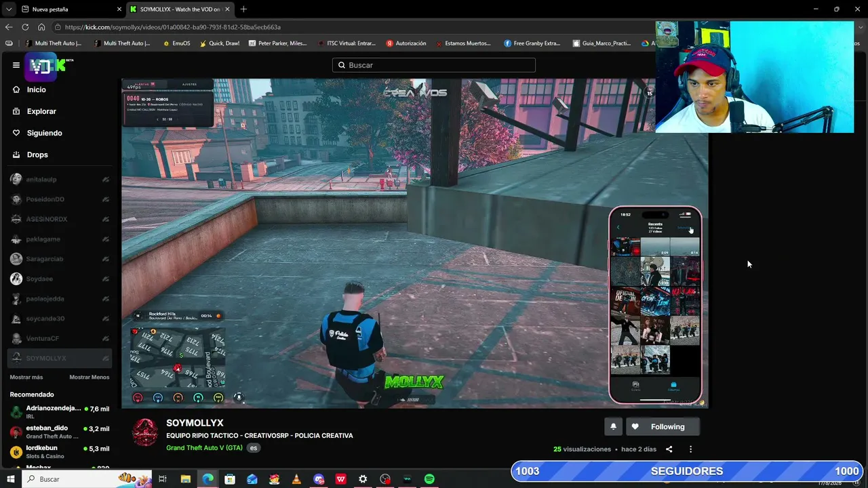
Task: Collapse list with Mostrar Menos
Action: point(89,377)
